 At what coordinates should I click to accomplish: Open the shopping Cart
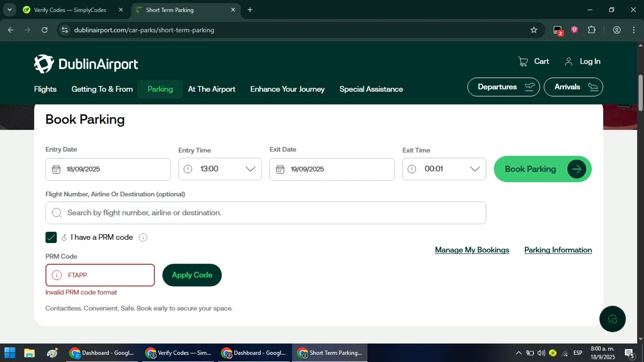coord(533,61)
